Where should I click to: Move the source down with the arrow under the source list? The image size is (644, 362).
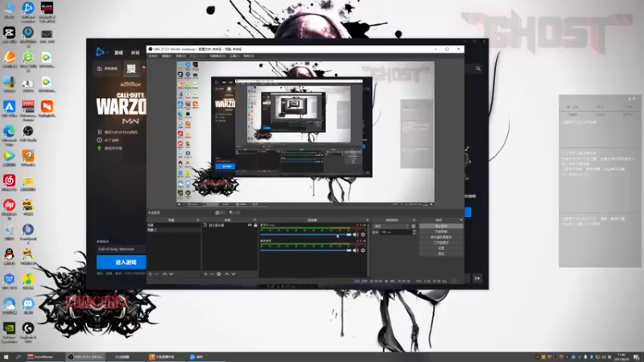(233, 274)
